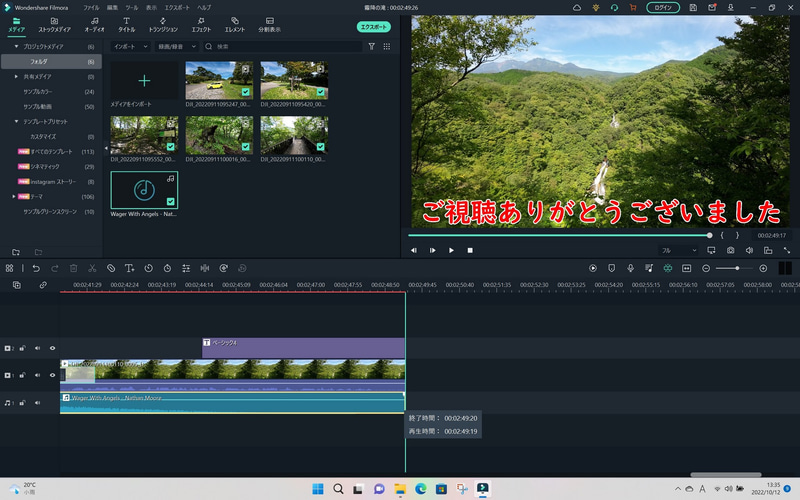Click the media search field

283,46
